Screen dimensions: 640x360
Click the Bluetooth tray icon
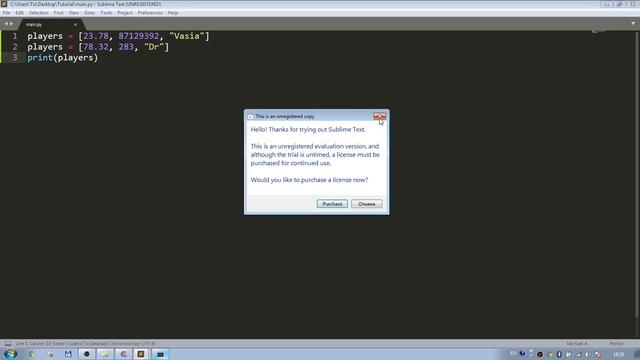(559, 354)
